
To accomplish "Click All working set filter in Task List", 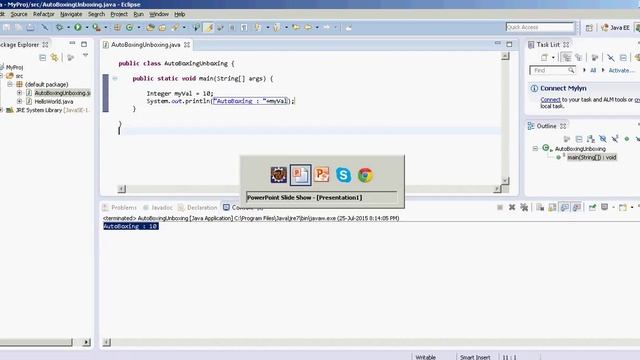I will pyautogui.click(x=593, y=71).
